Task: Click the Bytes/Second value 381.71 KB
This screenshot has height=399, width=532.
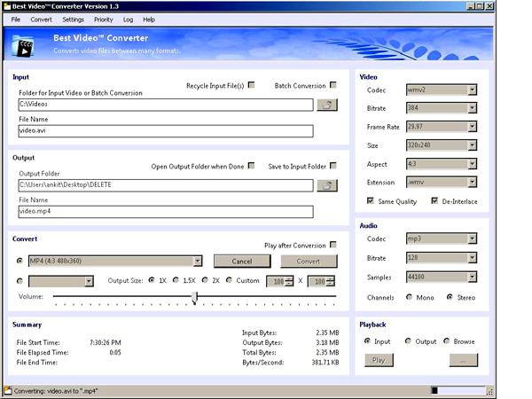Action: (325, 363)
